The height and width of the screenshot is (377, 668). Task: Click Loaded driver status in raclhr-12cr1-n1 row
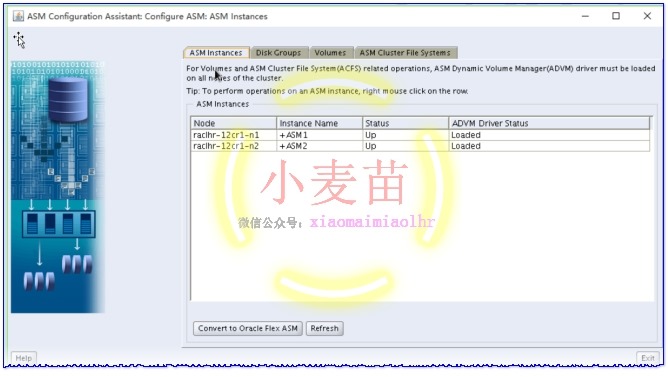(549, 135)
